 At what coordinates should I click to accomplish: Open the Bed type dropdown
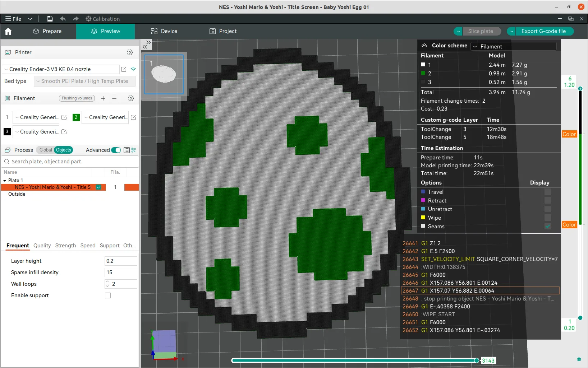point(84,81)
